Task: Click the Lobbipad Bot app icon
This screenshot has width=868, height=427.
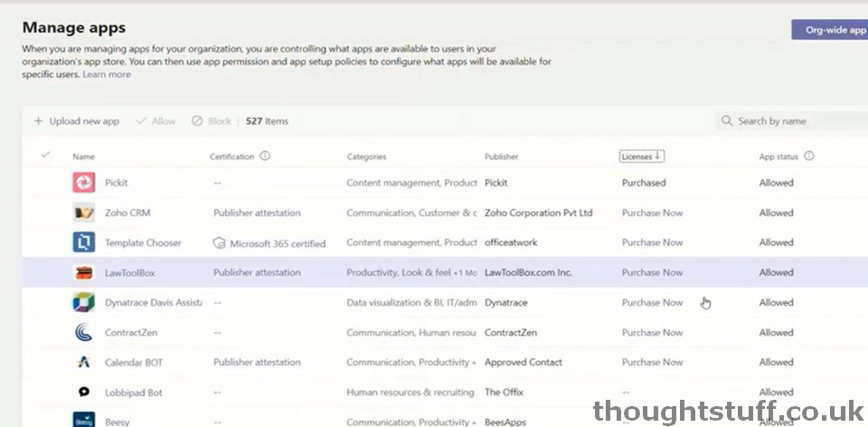Action: 83,392
